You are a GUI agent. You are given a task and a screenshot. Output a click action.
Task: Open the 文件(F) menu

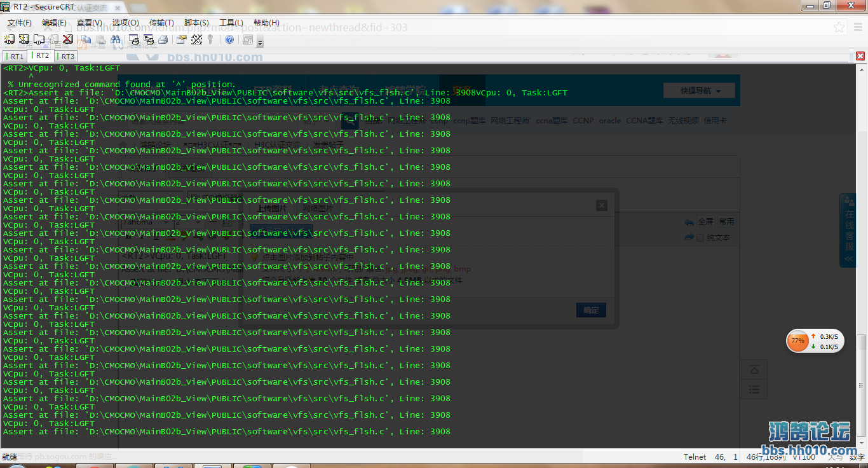pyautogui.click(x=20, y=22)
